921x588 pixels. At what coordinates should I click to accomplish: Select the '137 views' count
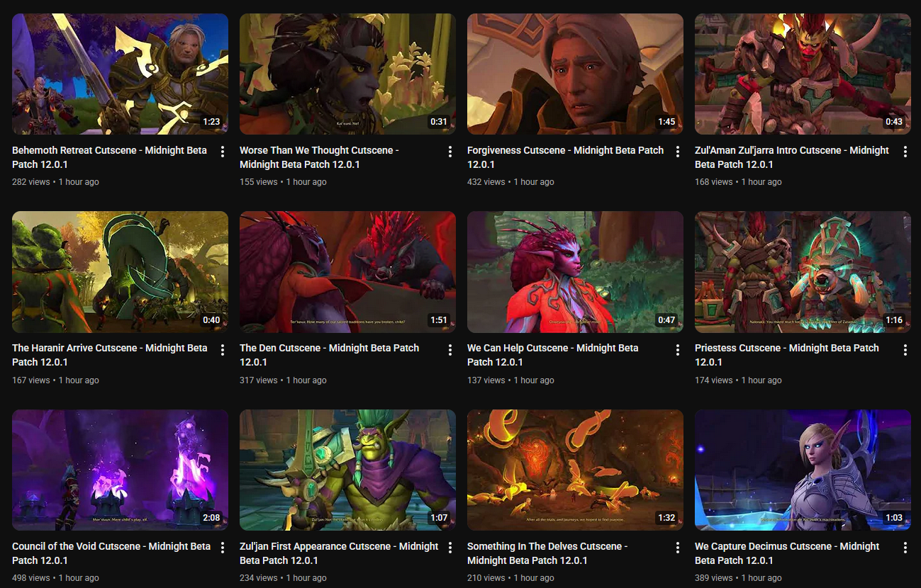486,380
